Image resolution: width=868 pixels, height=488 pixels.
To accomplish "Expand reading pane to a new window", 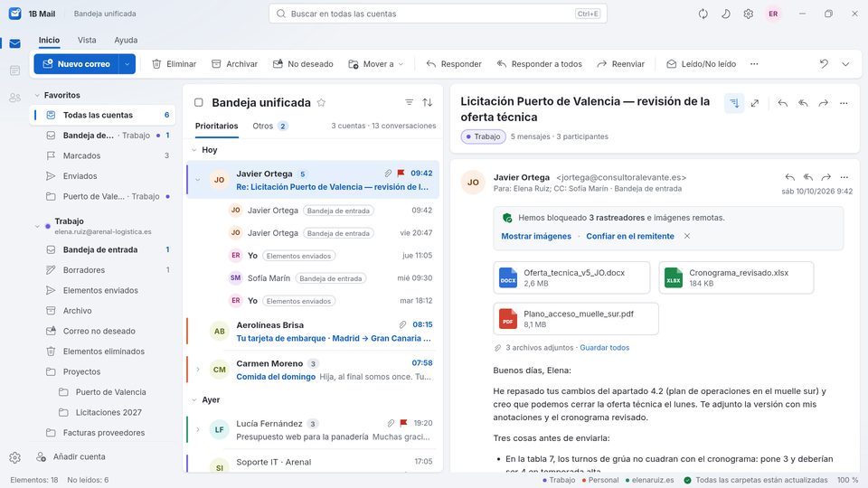I will [x=755, y=103].
